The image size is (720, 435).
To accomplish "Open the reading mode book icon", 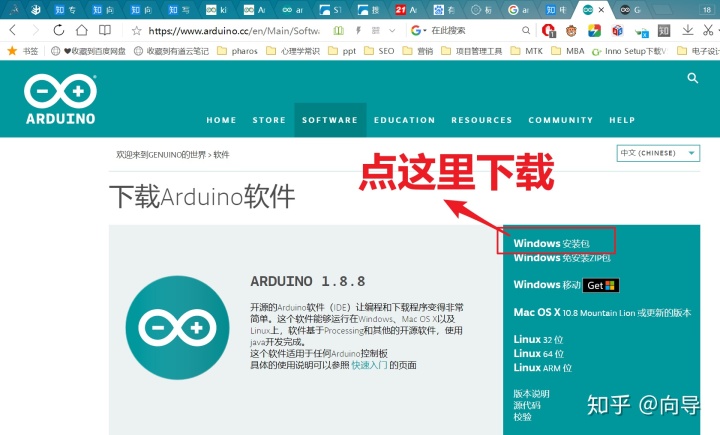I will click(x=105, y=30).
